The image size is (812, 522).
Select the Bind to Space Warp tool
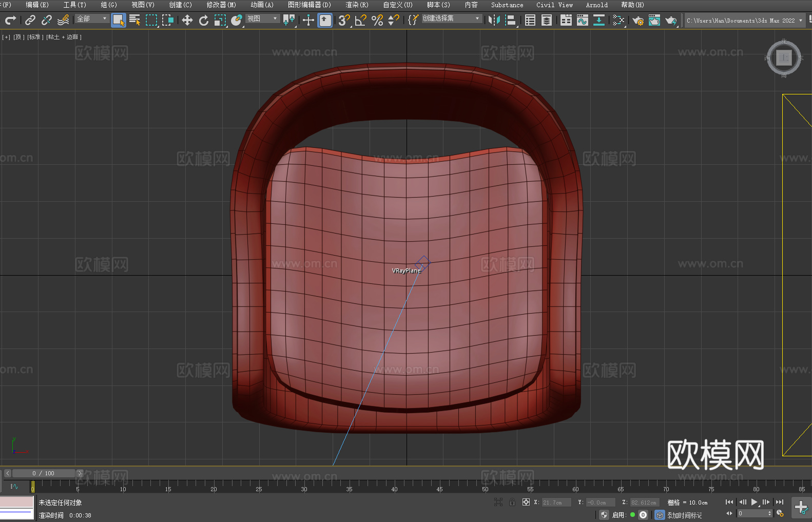click(x=63, y=20)
